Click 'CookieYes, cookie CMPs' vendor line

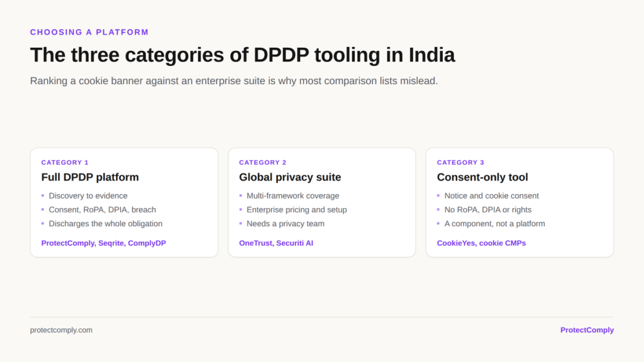pos(481,243)
